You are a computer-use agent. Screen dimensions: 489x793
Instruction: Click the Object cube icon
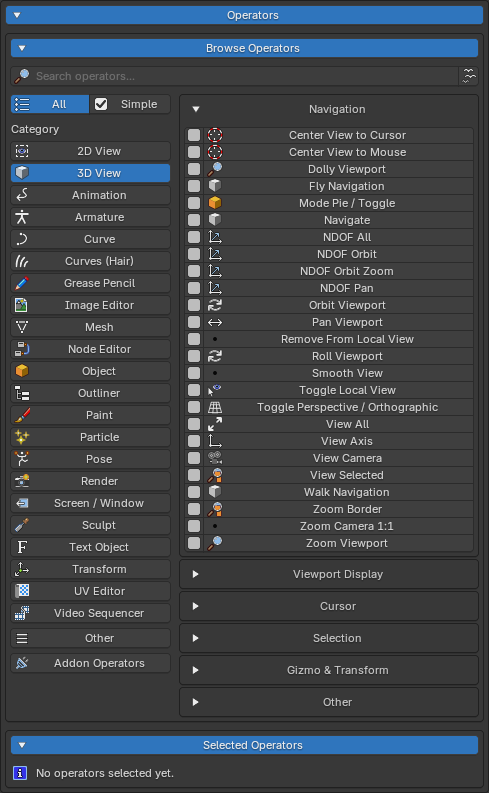click(x=22, y=371)
